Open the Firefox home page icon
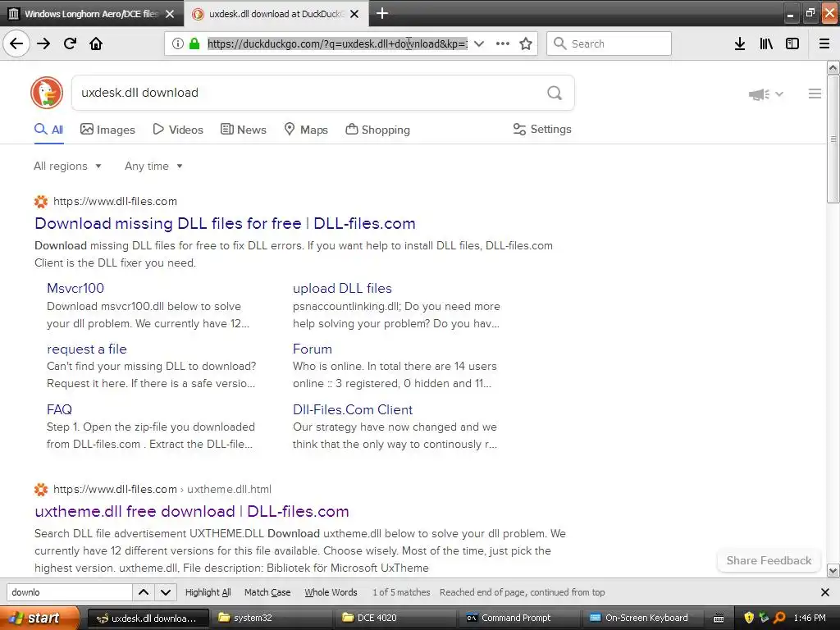The image size is (840, 630). point(96,43)
